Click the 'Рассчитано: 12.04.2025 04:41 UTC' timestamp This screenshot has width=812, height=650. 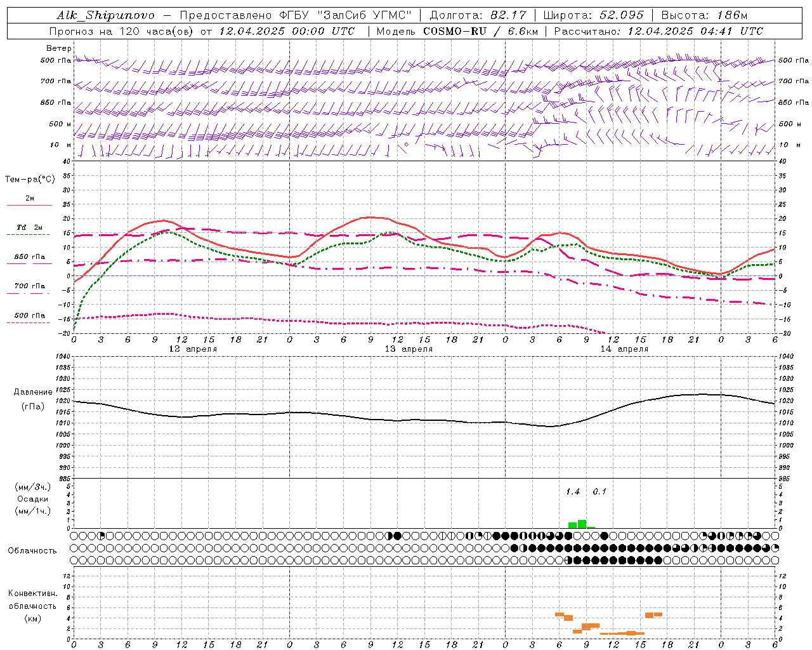[x=658, y=31]
